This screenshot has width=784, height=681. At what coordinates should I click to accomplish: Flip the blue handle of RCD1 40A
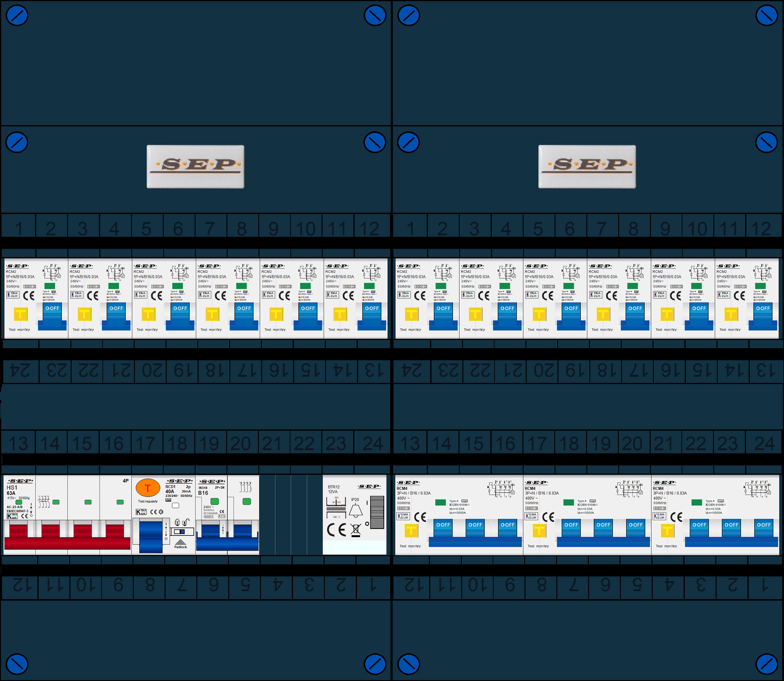pos(151,537)
